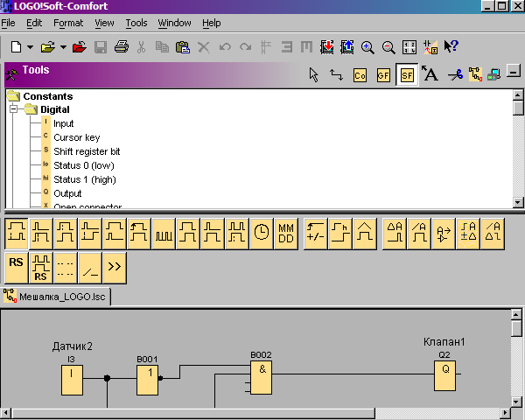Click the diagram horizontal scroll right arrow

click(x=505, y=413)
